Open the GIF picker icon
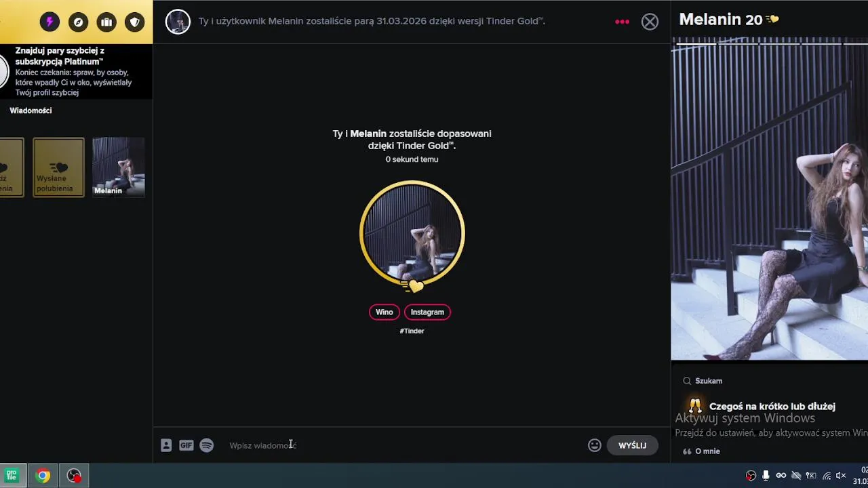Screen dimensions: 868x488 tap(186, 445)
